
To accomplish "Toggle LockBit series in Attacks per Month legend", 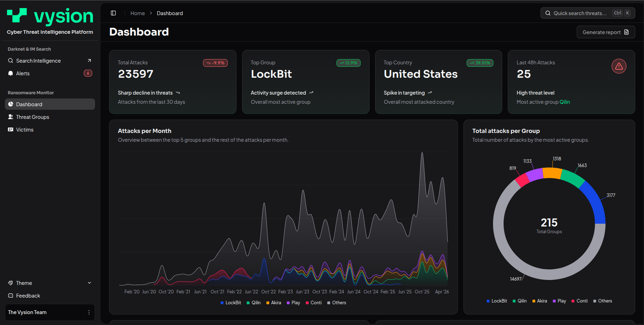I will point(231,302).
